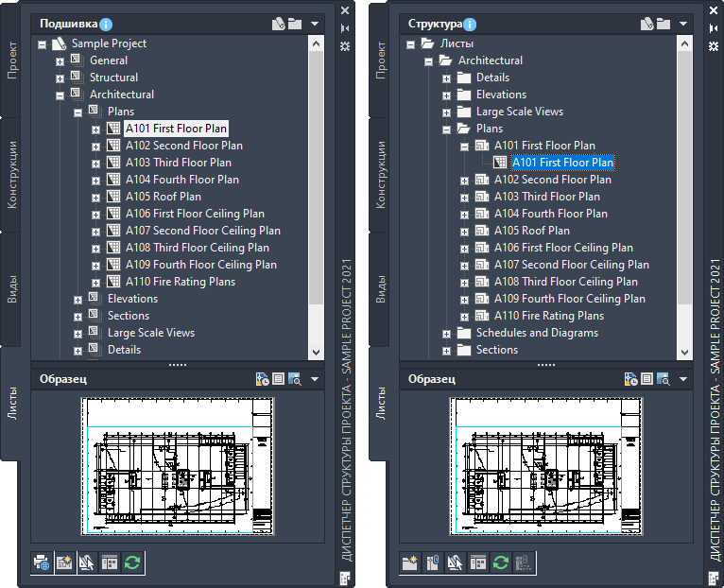Click details list icon in left Образец header
This screenshot has height=588, width=724.
point(279,379)
